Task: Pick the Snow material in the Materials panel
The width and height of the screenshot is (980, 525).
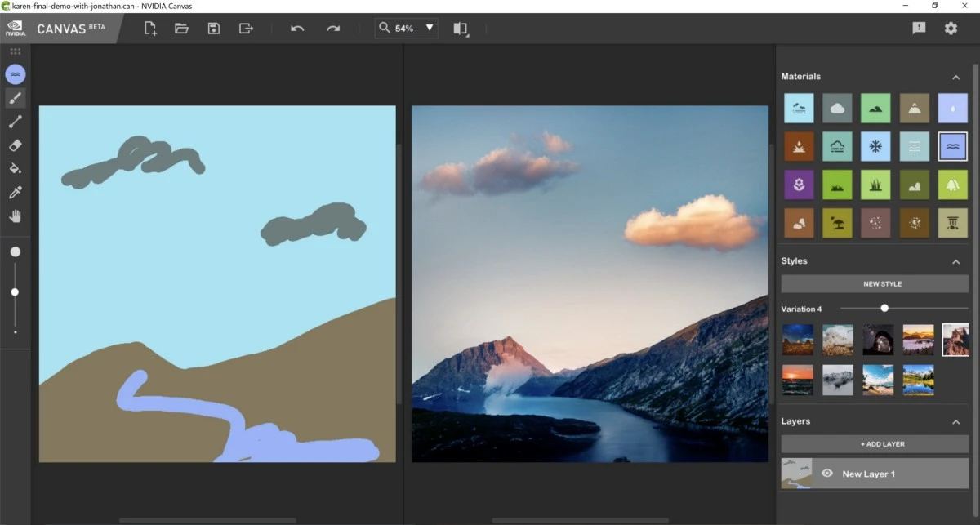Action: [x=875, y=146]
